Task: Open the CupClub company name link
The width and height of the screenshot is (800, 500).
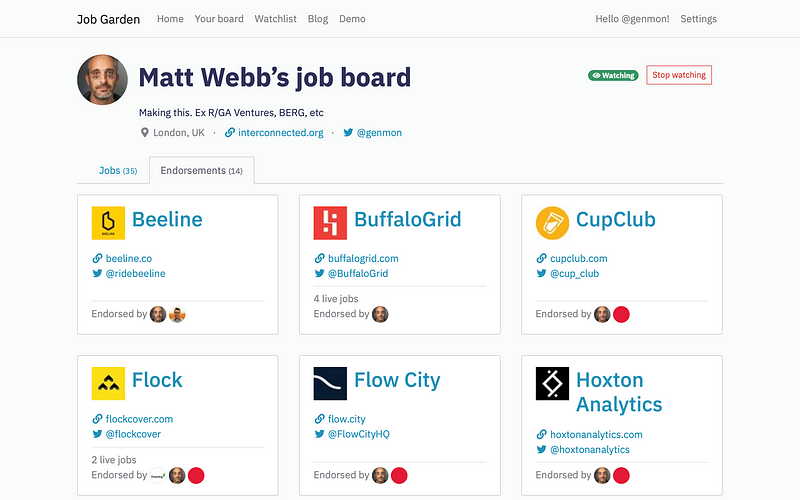Action: 616,219
